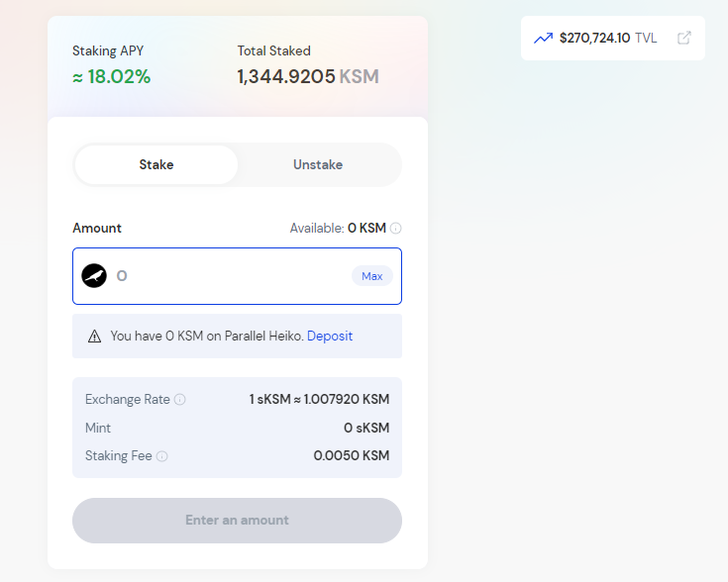
Task: Select the Stake tab
Action: click(156, 164)
